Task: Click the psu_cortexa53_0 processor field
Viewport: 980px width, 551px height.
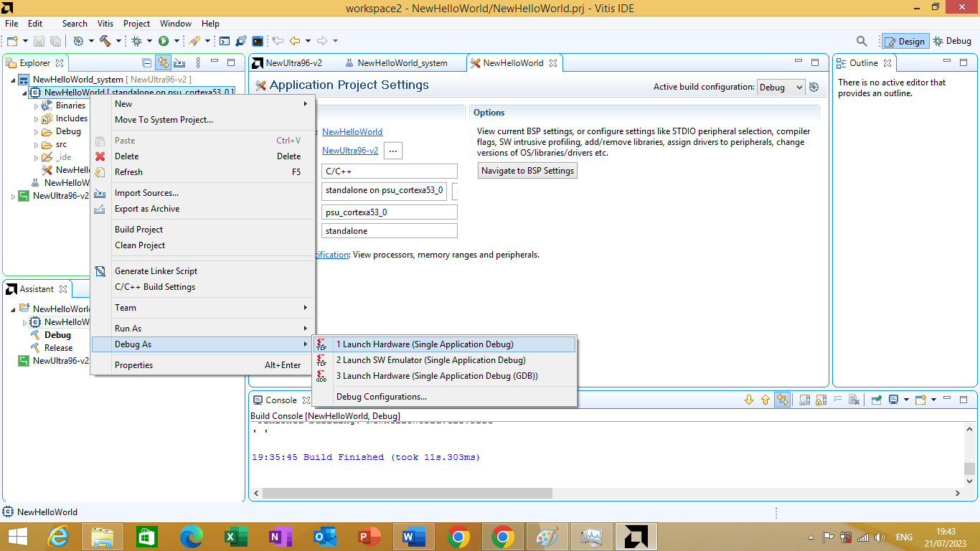Action: coord(390,212)
